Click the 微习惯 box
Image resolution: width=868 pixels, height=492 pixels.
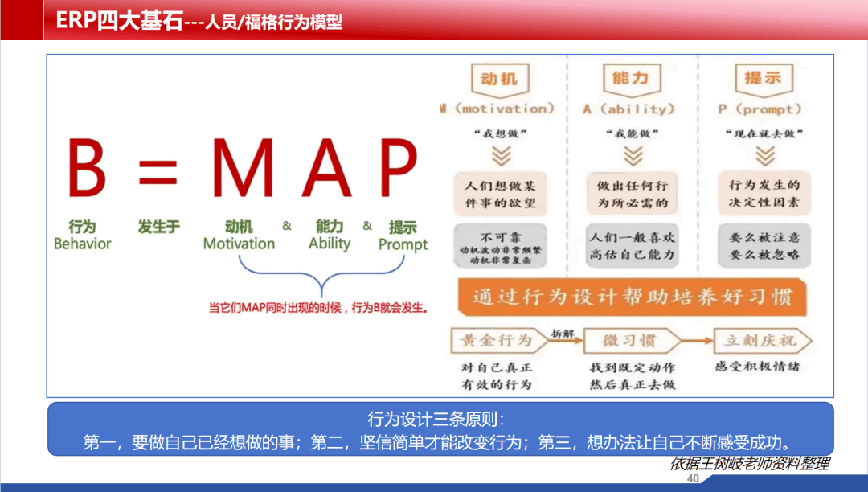pyautogui.click(x=631, y=340)
